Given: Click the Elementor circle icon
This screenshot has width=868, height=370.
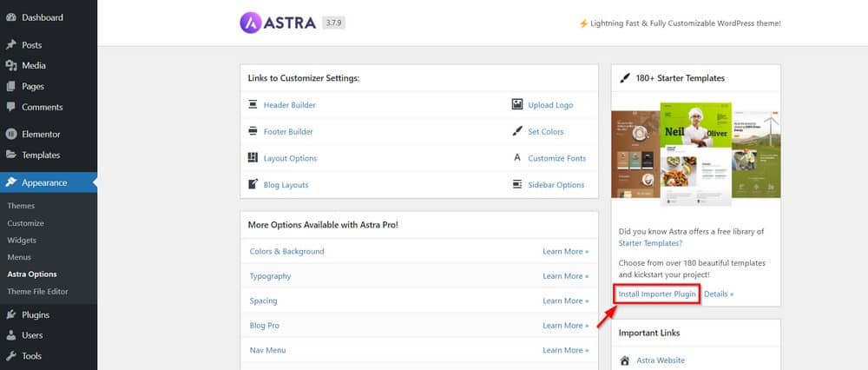Looking at the screenshot, I should pyautogui.click(x=10, y=134).
